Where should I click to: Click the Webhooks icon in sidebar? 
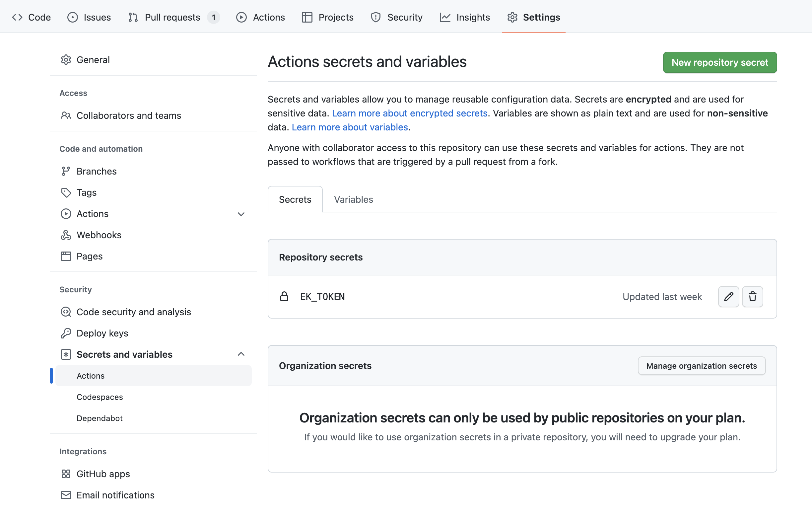66,235
